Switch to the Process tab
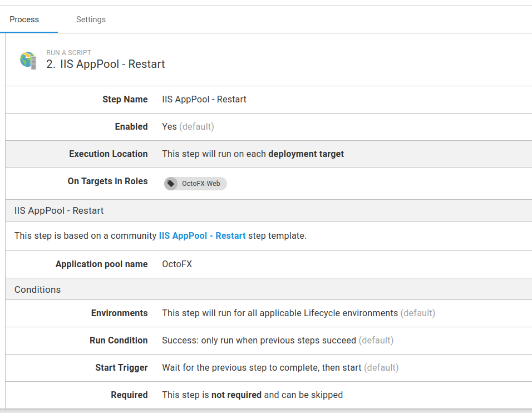This screenshot has height=413, width=532. (24, 19)
